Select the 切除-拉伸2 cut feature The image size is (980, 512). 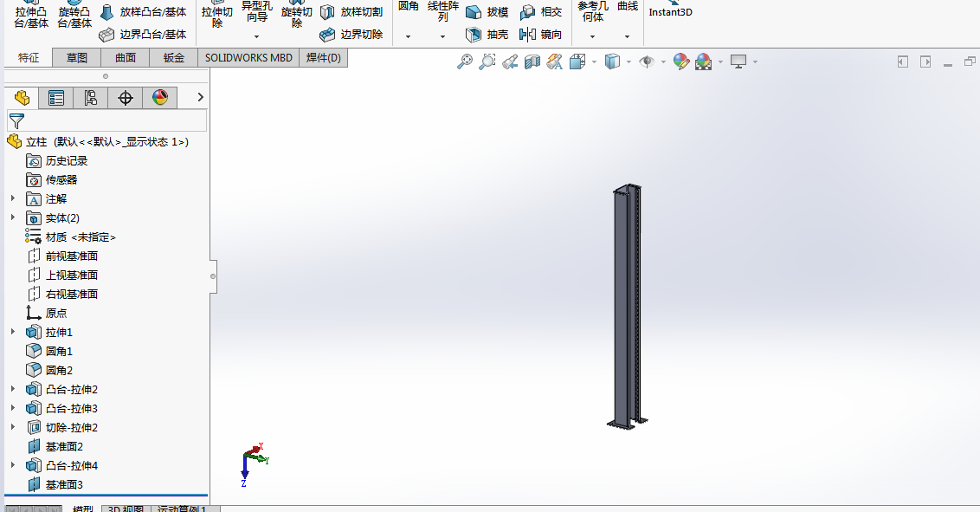point(62,428)
